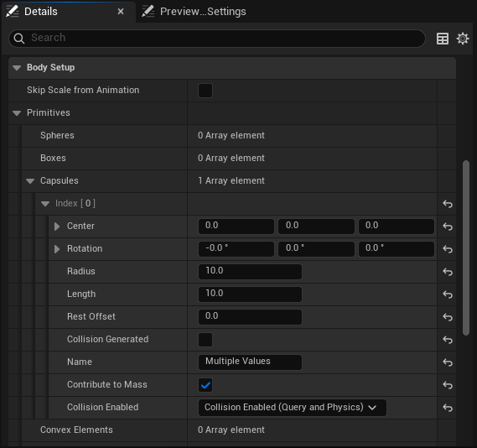Viewport: 477px width, 448px height.
Task: Toggle Skip Scale from Animation checkbox
Action: point(205,91)
